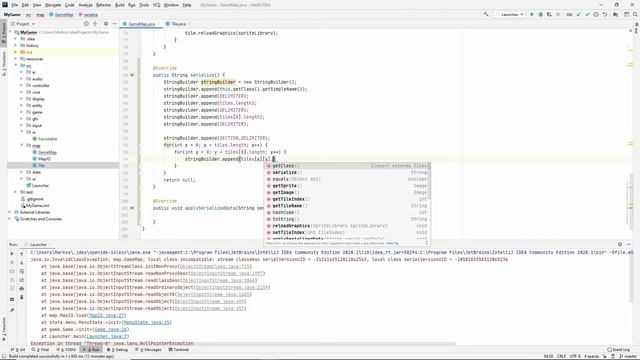Collapse all icon in Project panel header
Screen dimensions: 640x360
95,24
